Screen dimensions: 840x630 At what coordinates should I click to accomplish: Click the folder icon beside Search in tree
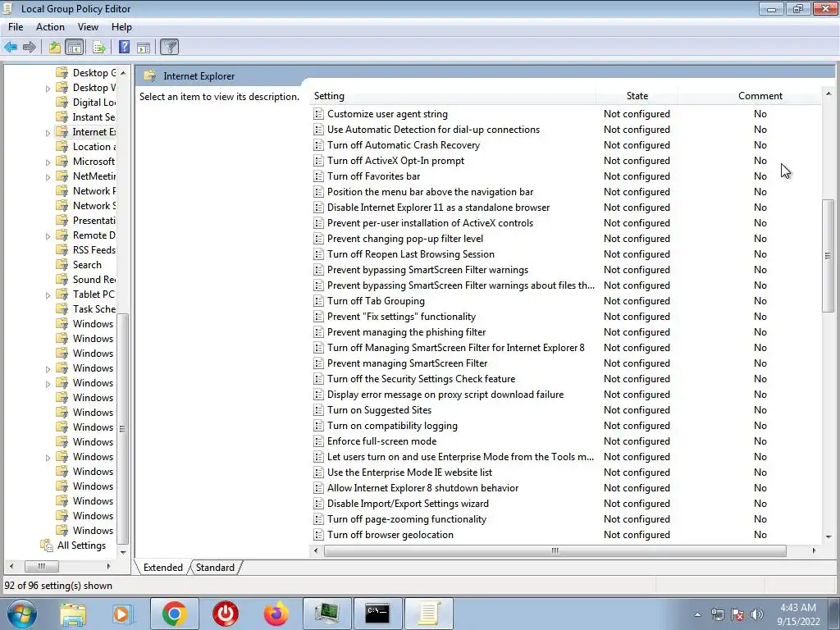pyautogui.click(x=62, y=265)
